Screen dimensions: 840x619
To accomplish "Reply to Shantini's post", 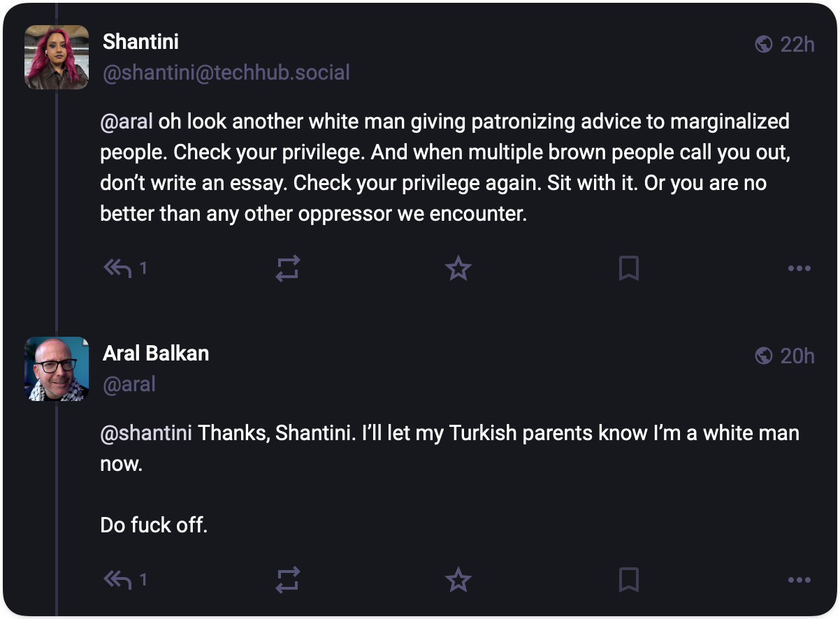I will coord(118,268).
